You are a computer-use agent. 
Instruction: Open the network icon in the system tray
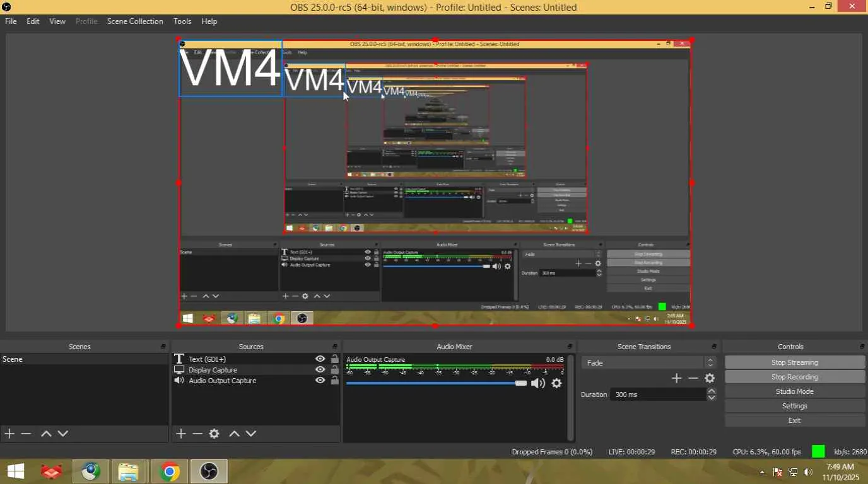[793, 472]
